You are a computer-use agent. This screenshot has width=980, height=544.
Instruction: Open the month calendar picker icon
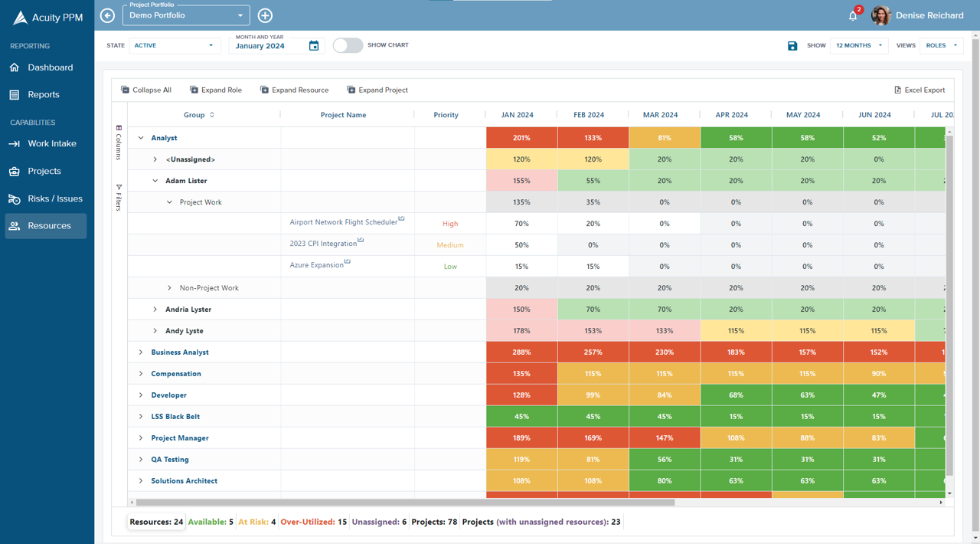(314, 46)
